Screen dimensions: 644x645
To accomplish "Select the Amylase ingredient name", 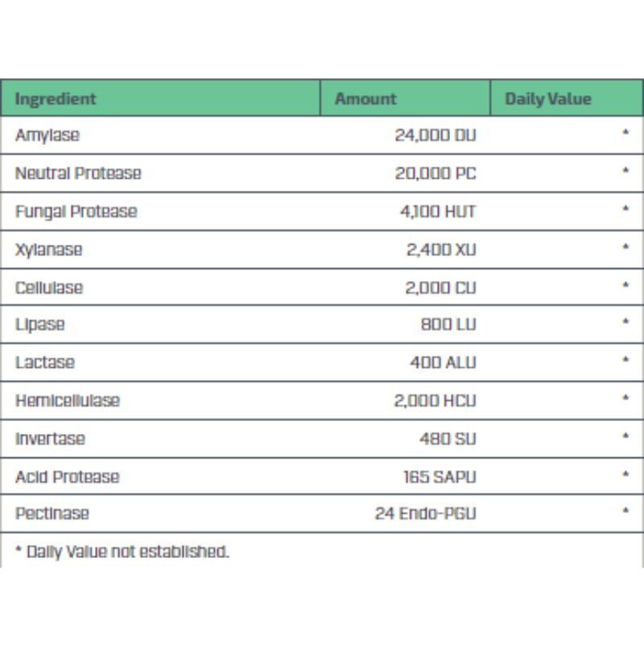I will pos(47,135).
